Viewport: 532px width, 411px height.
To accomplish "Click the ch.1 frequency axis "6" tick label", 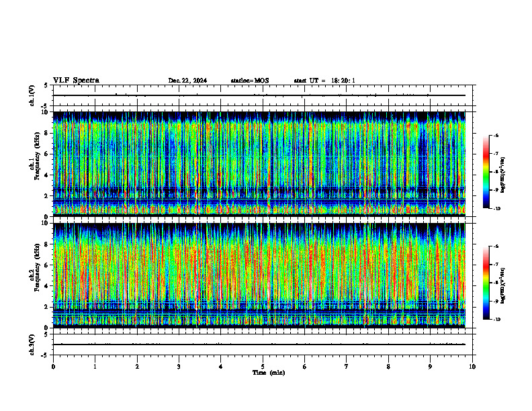I will coord(48,154).
